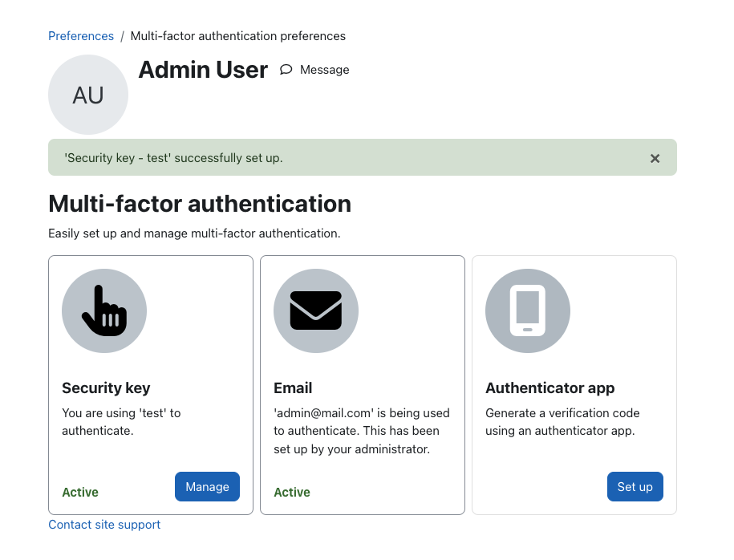Click Set up for Authenticator app
Viewport: 734px width, 560px height.
click(x=635, y=486)
